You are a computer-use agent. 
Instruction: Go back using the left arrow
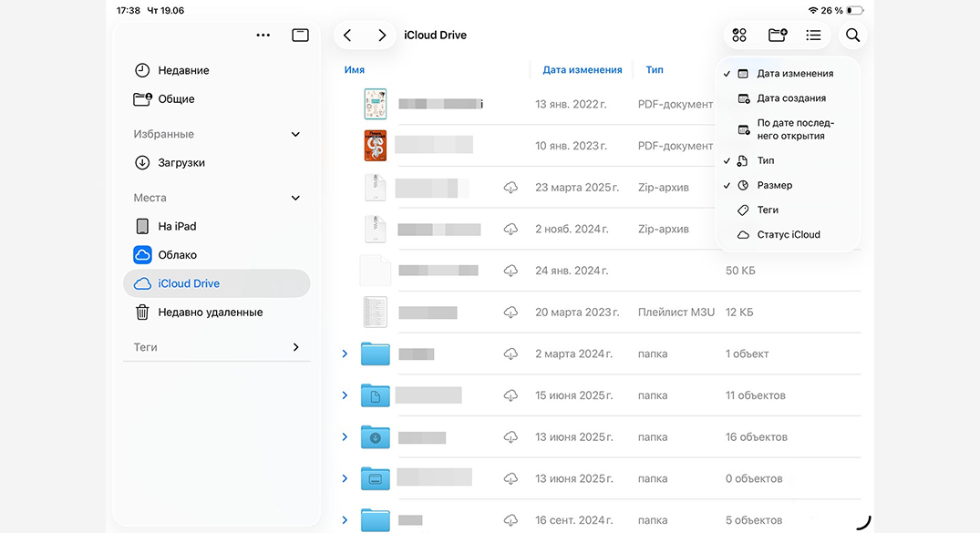tap(347, 36)
